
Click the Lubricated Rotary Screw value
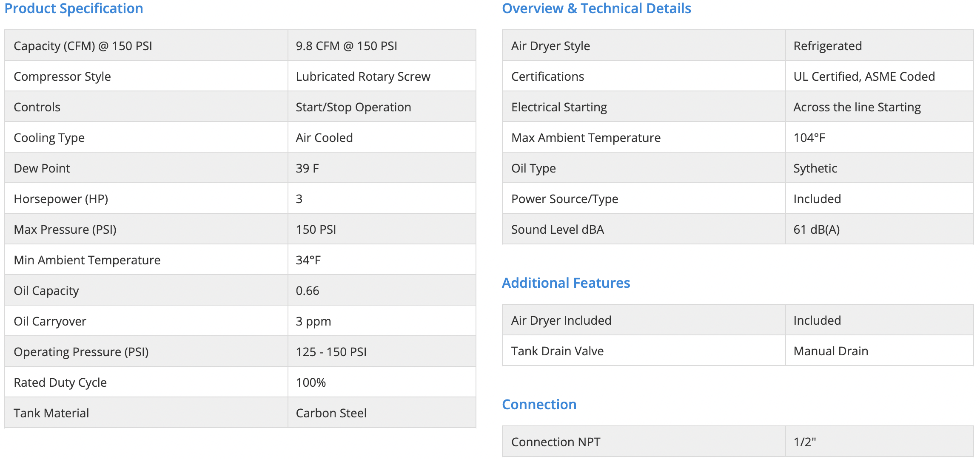pyautogui.click(x=363, y=76)
